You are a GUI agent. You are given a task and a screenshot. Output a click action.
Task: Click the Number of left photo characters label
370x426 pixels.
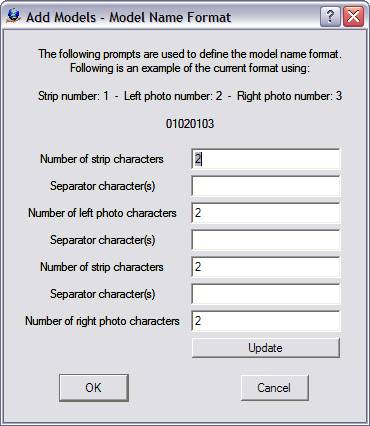[x=102, y=213]
